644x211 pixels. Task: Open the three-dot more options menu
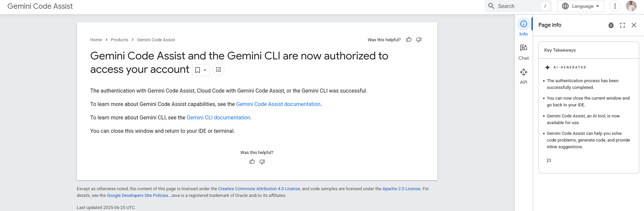point(615,6)
